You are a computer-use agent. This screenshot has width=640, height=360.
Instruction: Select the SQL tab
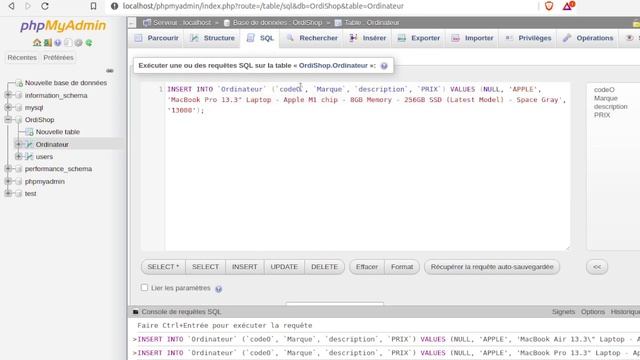(x=260, y=38)
